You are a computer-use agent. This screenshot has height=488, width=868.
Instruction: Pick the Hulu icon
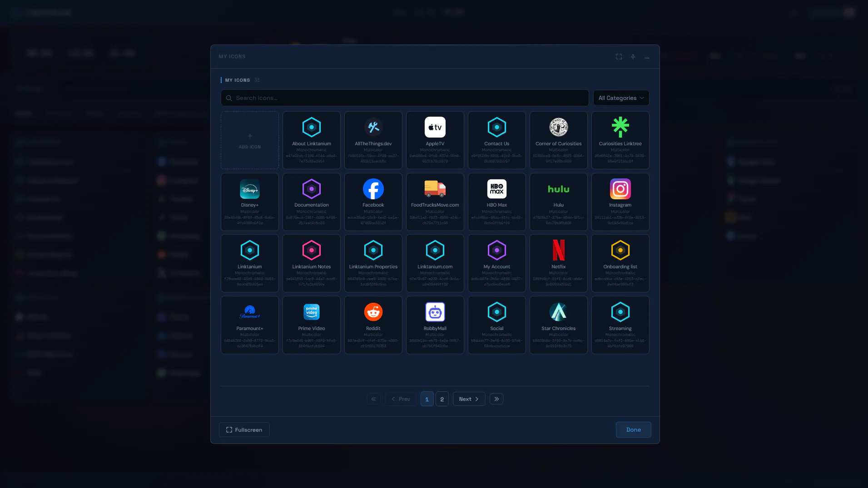tap(559, 202)
